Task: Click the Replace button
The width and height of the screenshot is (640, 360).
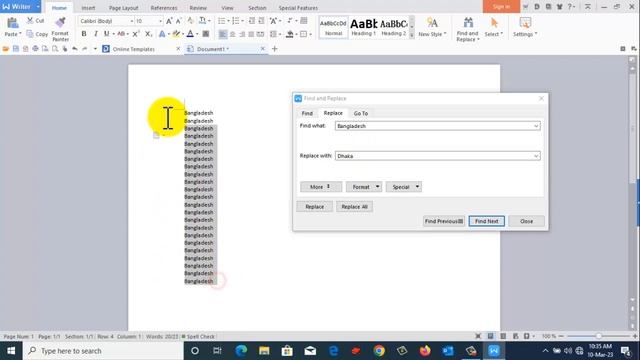Action: point(314,207)
